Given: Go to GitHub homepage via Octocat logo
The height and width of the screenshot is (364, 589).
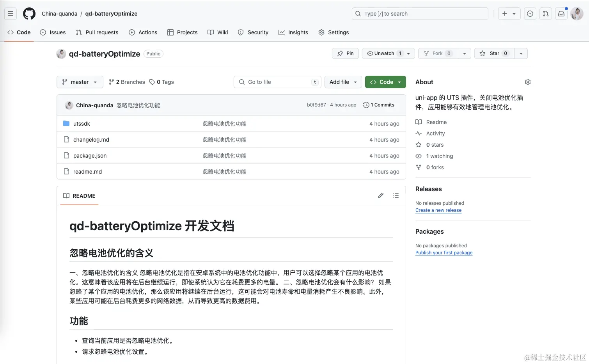Looking at the screenshot, I should (x=29, y=14).
